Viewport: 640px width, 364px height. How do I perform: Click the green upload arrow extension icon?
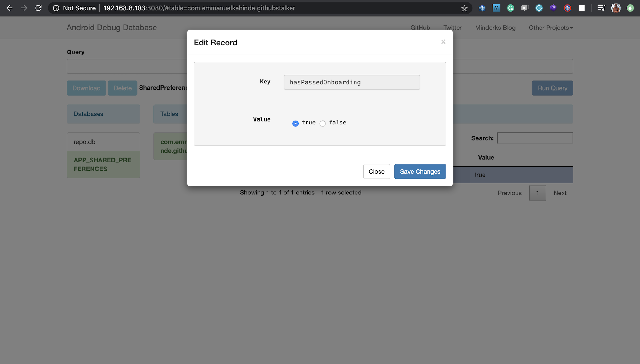[x=630, y=8]
